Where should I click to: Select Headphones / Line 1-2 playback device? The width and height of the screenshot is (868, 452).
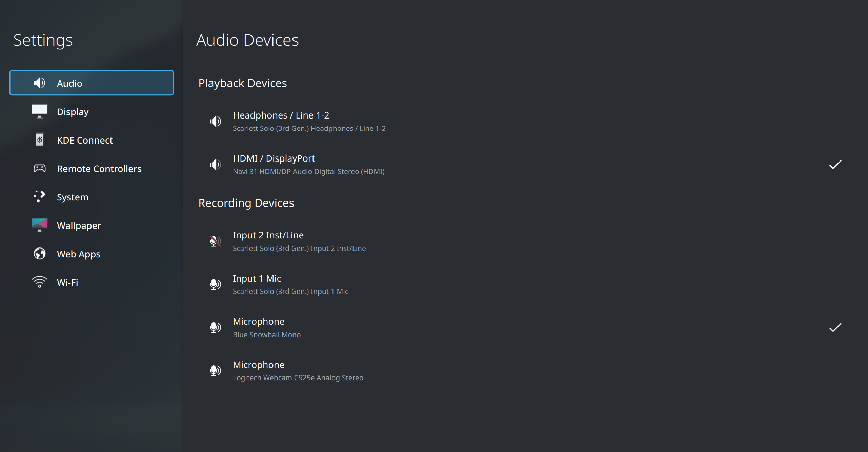309,121
